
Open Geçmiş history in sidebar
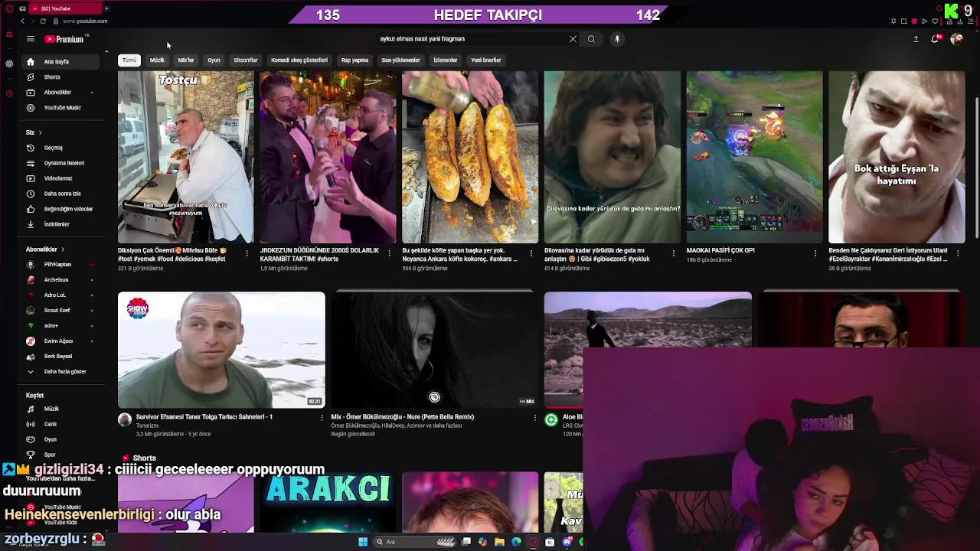point(62,148)
